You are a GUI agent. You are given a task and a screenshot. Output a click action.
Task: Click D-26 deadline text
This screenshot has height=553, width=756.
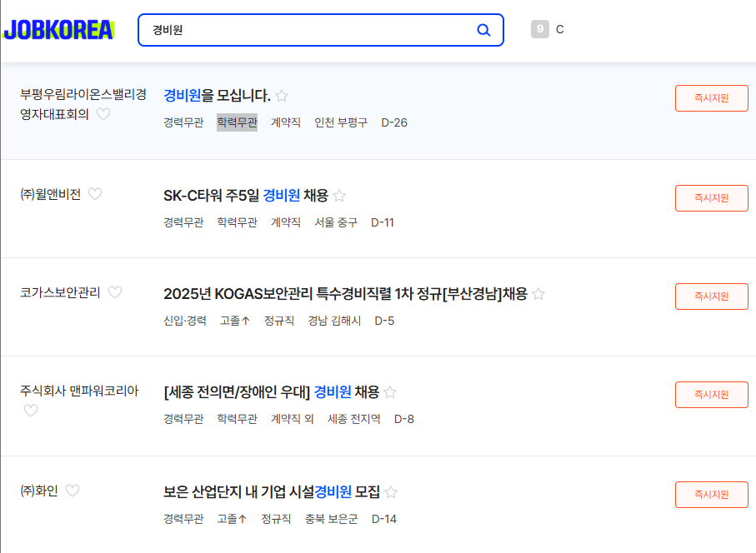tap(394, 122)
